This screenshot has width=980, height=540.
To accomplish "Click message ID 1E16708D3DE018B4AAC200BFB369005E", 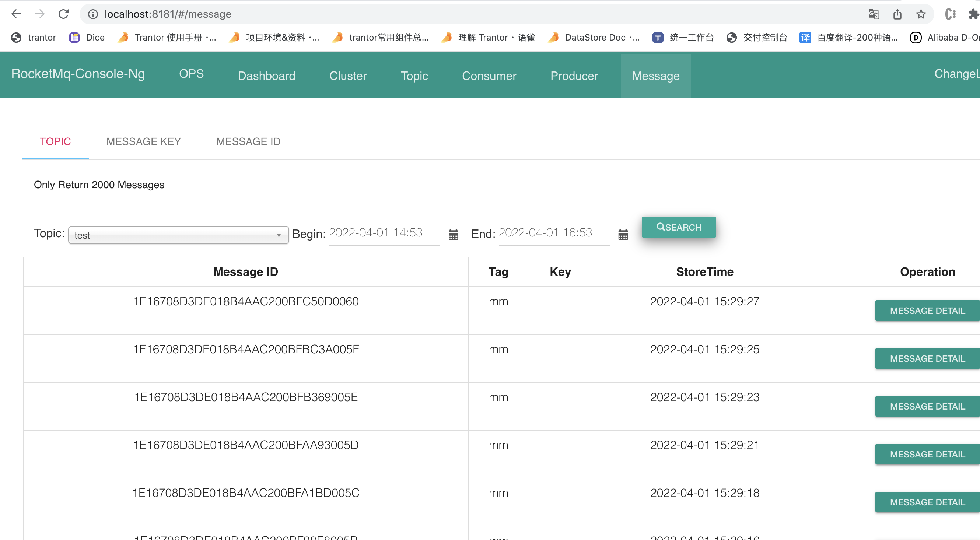I will (246, 397).
